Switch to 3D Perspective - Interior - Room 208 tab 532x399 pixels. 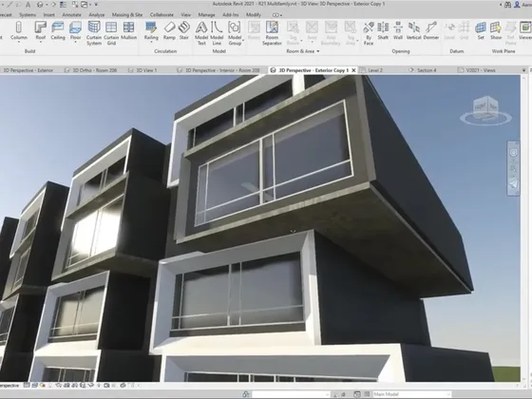coord(218,70)
